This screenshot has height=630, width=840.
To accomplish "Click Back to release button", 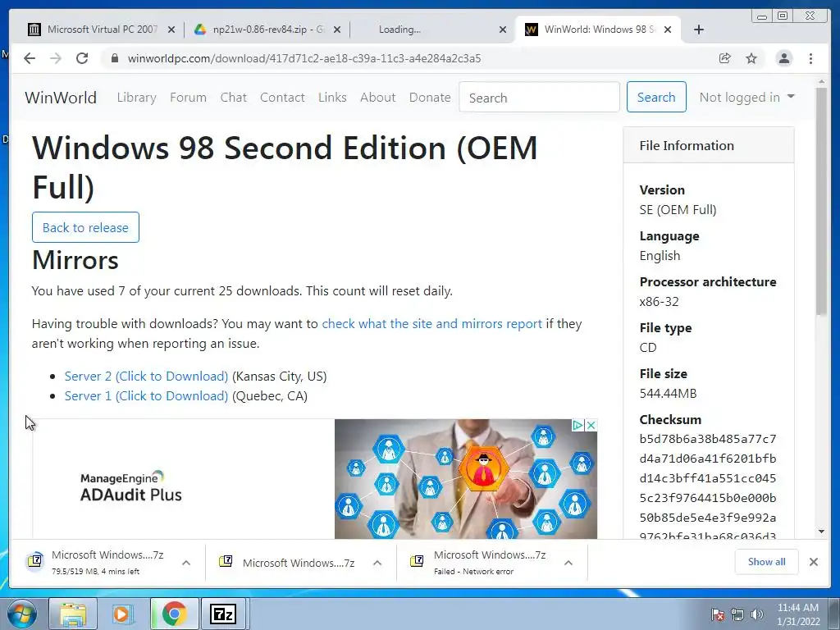I will (x=85, y=227).
